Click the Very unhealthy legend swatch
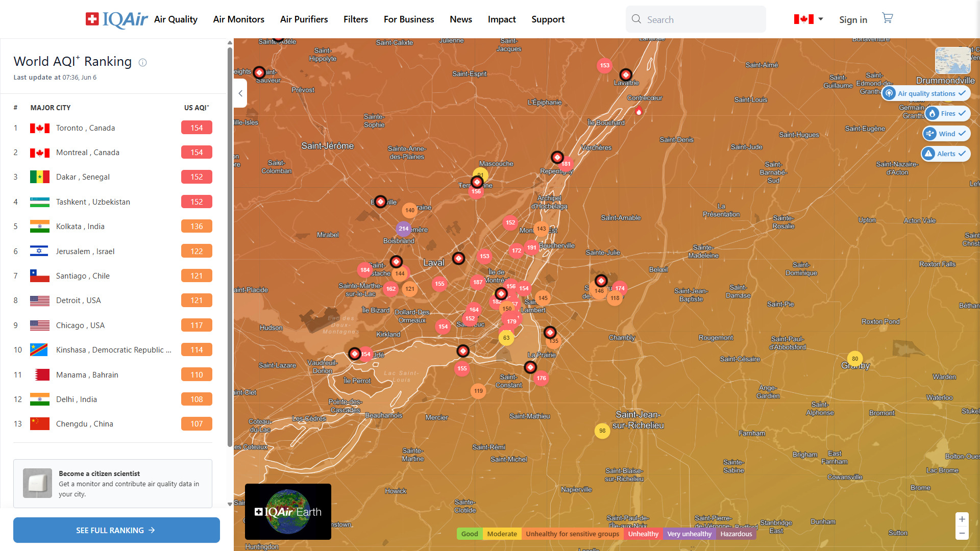This screenshot has height=551, width=980. coord(689,534)
